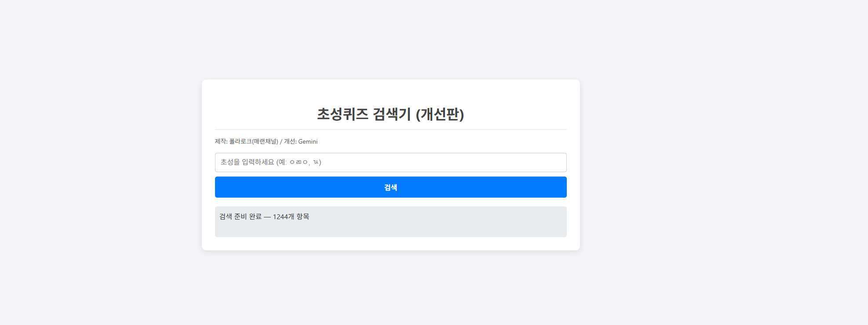Click the 검색 준비 완료 status message
Screen dimensions: 868x325
pyautogui.click(x=241, y=217)
